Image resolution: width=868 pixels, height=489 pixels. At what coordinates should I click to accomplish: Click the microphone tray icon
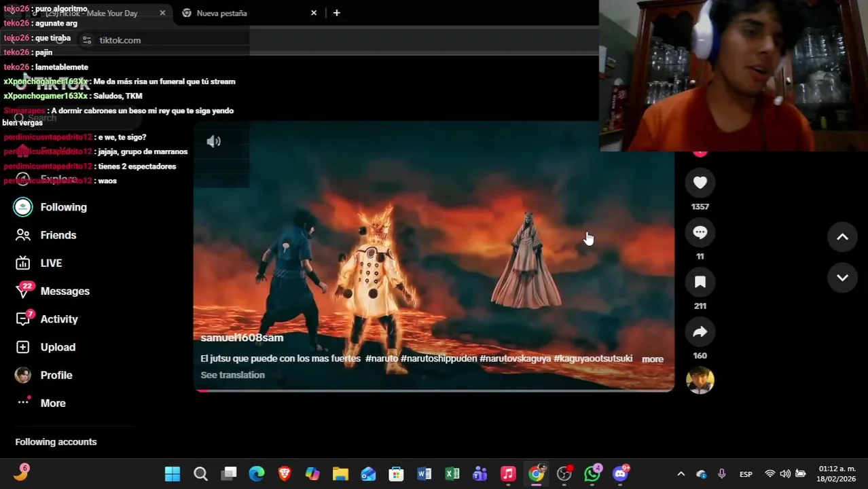click(x=721, y=474)
